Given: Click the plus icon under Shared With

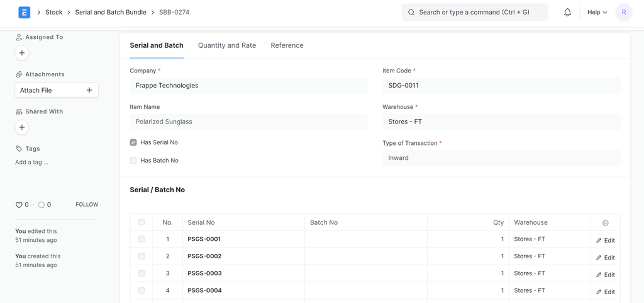Looking at the screenshot, I should click(x=22, y=128).
